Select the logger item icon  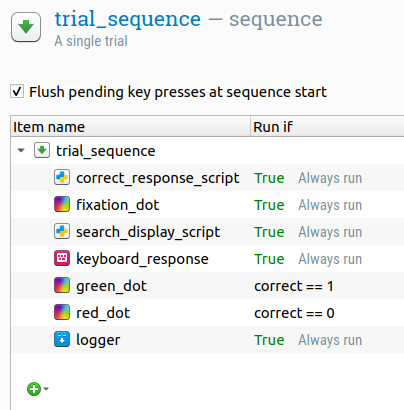click(x=62, y=339)
